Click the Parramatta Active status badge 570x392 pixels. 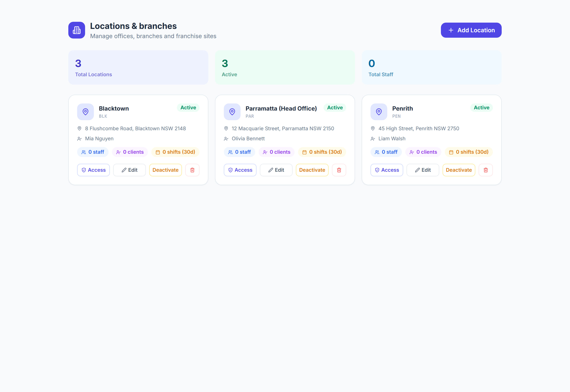335,108
